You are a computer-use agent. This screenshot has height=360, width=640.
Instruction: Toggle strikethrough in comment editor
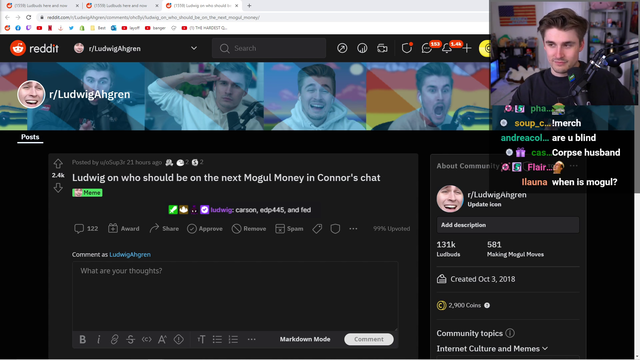click(x=130, y=339)
